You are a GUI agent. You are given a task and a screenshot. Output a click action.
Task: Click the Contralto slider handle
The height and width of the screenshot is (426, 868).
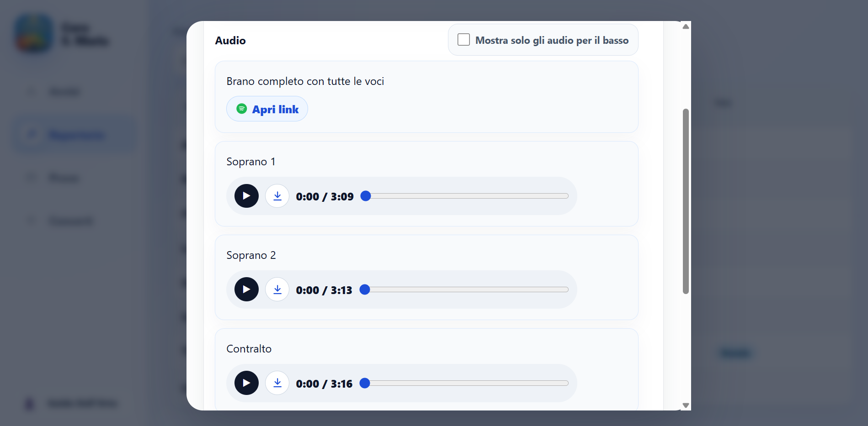coord(365,383)
